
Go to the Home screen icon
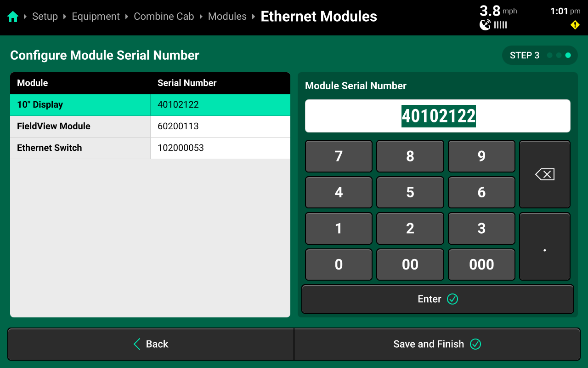13,17
